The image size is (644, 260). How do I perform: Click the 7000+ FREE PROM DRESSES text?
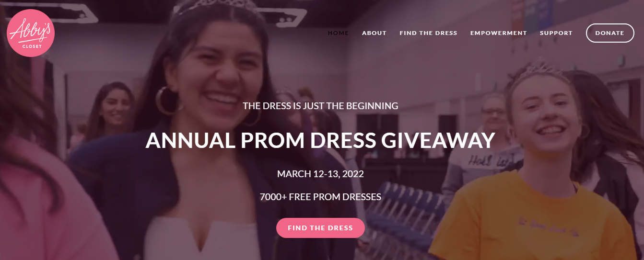coord(320,197)
